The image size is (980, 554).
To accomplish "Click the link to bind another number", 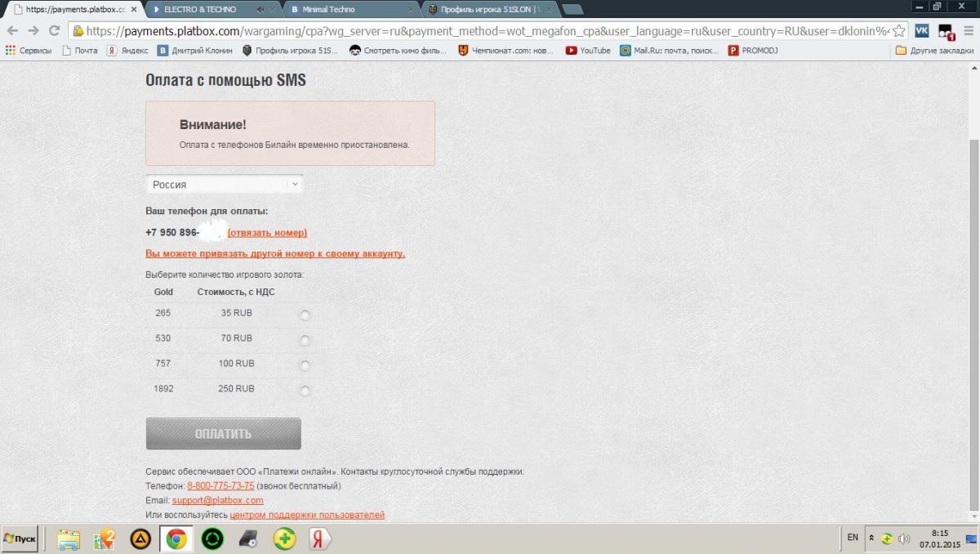I will pyautogui.click(x=275, y=254).
